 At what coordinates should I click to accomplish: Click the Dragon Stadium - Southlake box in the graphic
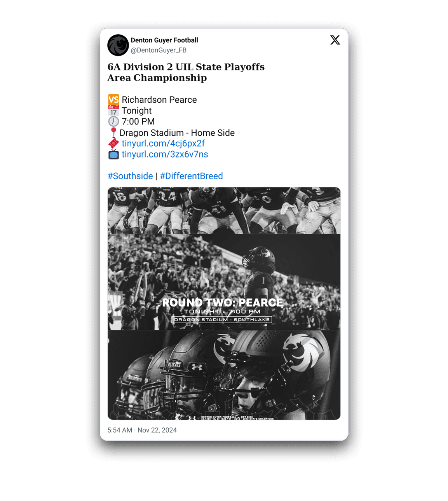tap(222, 320)
